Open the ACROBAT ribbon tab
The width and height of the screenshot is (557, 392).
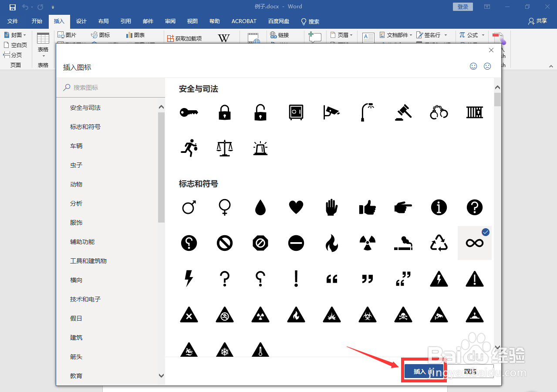point(243,21)
